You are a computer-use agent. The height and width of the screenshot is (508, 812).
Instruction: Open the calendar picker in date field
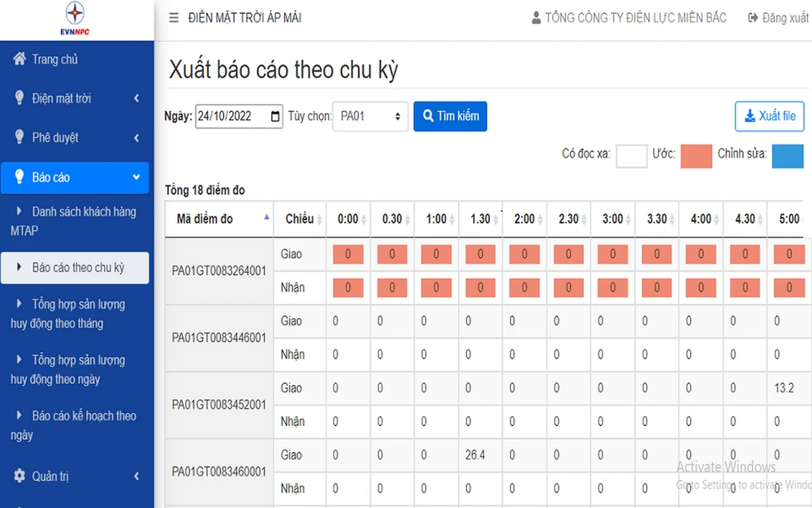(276, 116)
